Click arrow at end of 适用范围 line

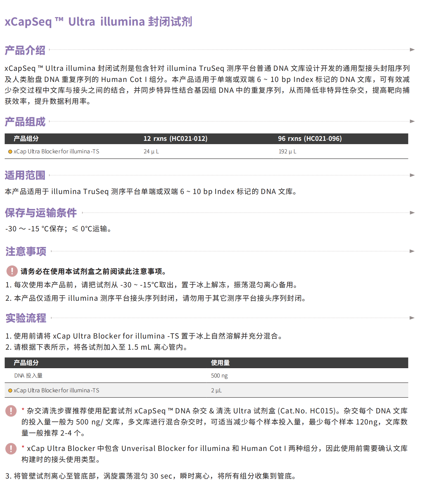pos(412,175)
